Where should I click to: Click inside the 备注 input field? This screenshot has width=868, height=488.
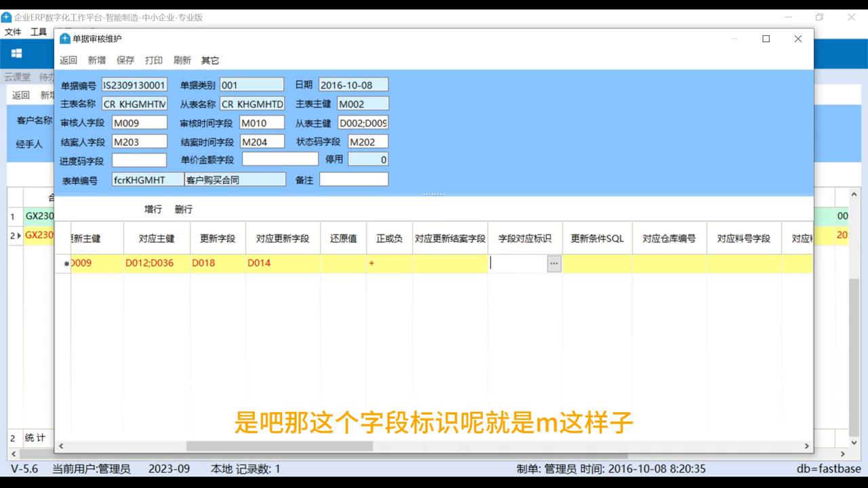click(353, 179)
